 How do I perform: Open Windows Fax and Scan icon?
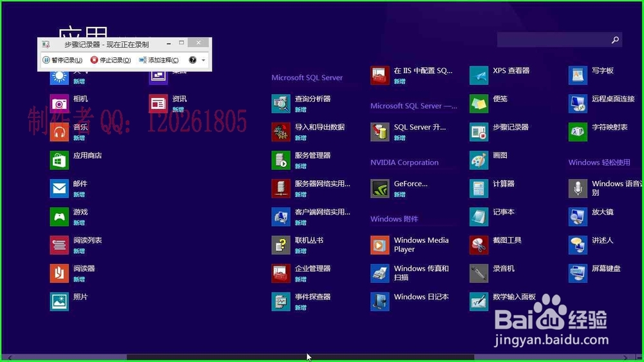pos(380,274)
